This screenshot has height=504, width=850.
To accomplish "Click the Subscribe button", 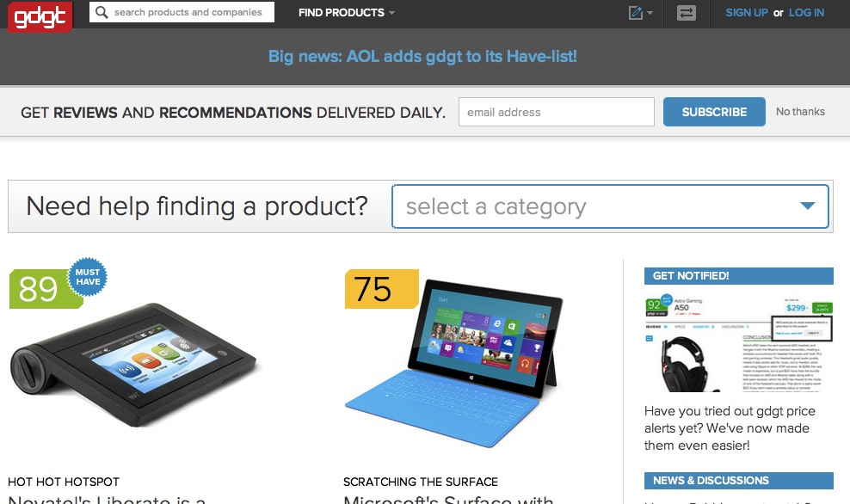I will [x=714, y=112].
